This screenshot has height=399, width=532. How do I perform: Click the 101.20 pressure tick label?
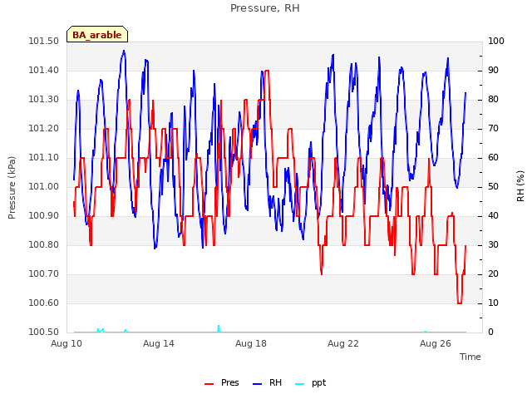pyautogui.click(x=43, y=129)
